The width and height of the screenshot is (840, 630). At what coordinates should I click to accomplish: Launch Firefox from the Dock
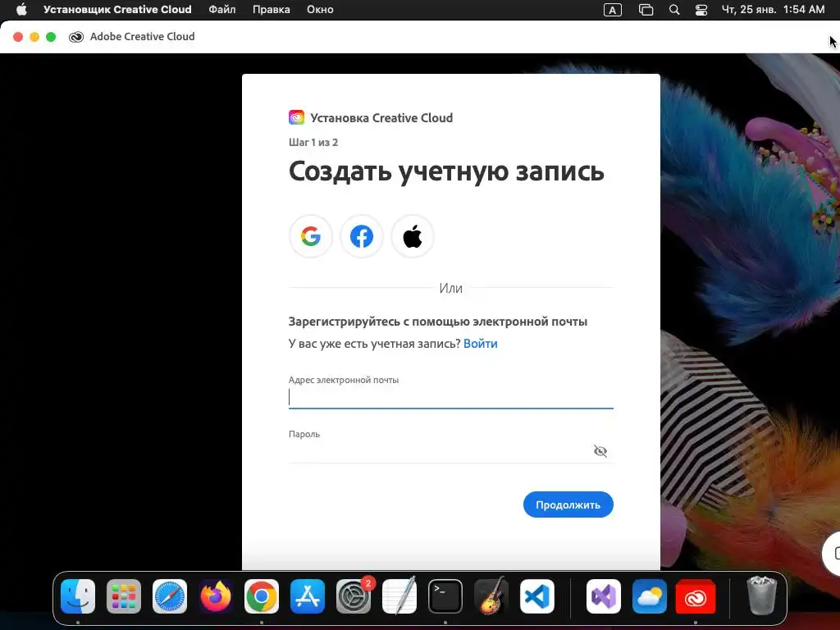coord(216,596)
